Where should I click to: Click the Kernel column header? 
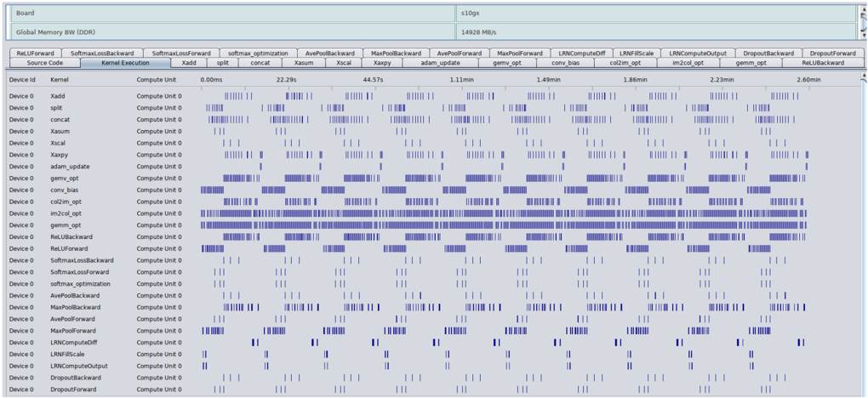[x=60, y=80]
